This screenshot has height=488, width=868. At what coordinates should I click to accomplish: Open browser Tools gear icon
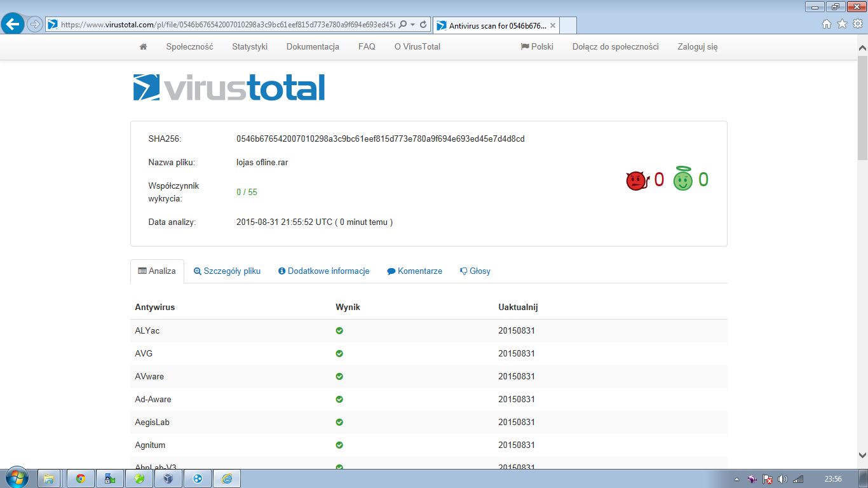click(x=858, y=24)
